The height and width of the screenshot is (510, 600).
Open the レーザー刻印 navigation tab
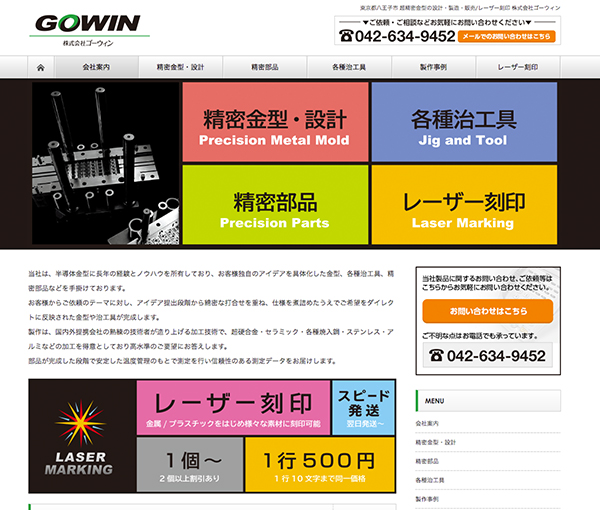pyautogui.click(x=518, y=67)
